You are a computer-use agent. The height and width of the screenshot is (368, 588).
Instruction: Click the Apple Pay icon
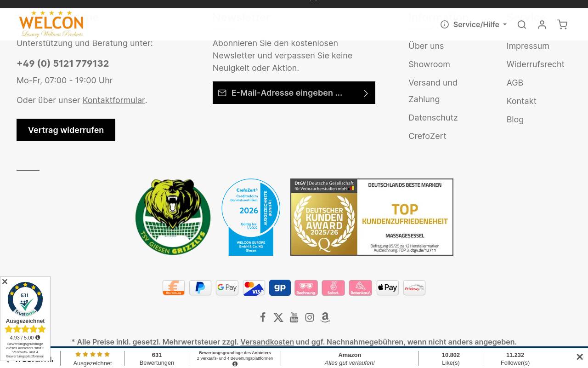(x=388, y=287)
